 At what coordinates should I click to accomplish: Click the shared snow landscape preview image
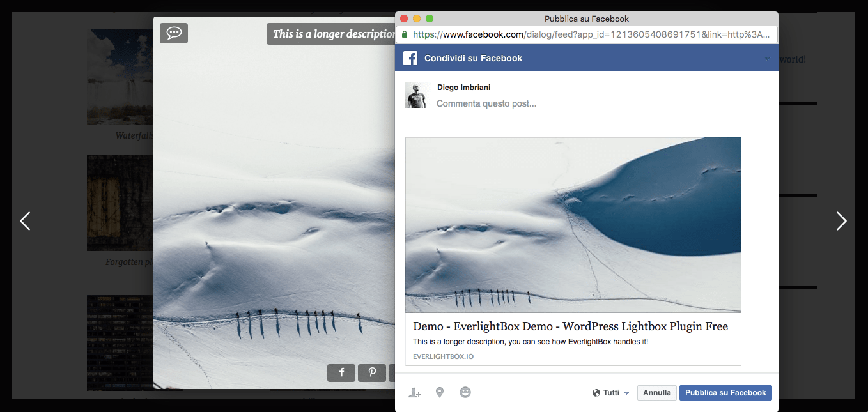click(x=573, y=225)
